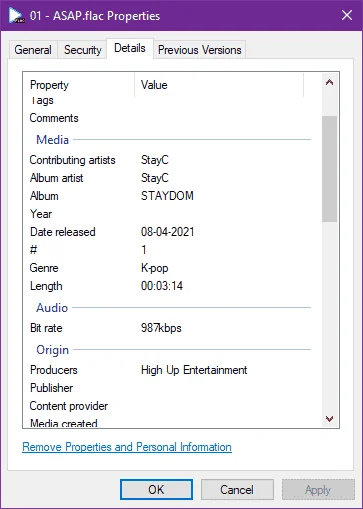Click the Contributing artists label
The width and height of the screenshot is (363, 509).
pos(72,160)
